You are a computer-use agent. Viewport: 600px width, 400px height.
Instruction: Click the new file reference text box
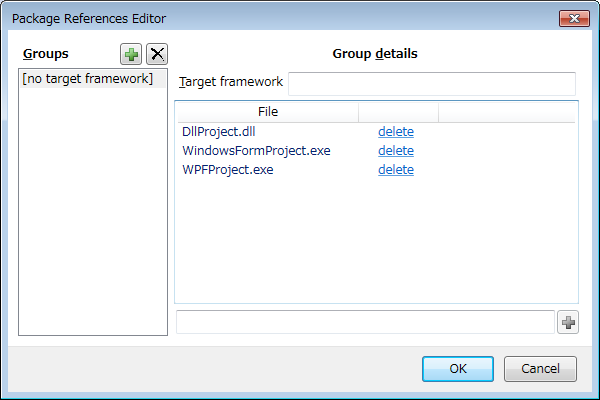pos(365,322)
